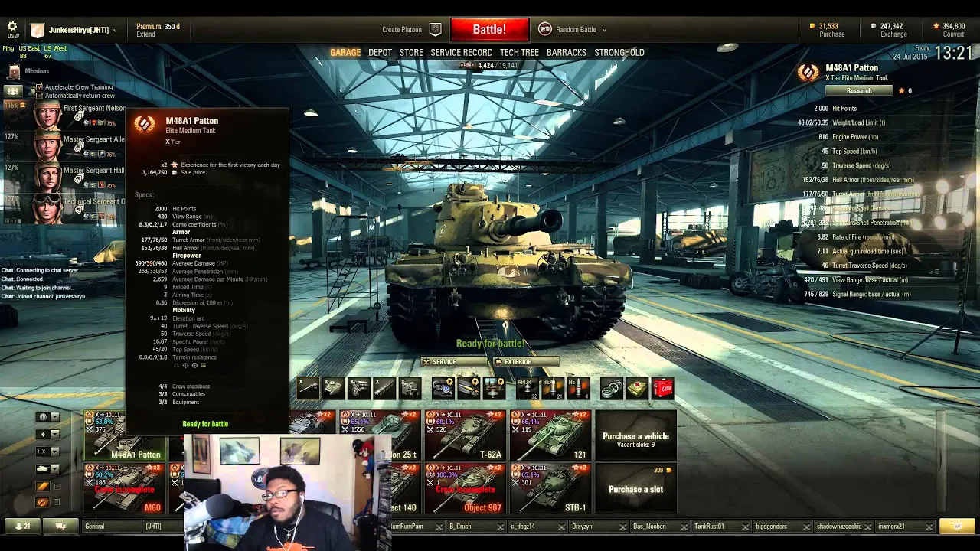Screen dimensions: 980x551
Task: Switch to the STORE tab
Action: point(411,53)
